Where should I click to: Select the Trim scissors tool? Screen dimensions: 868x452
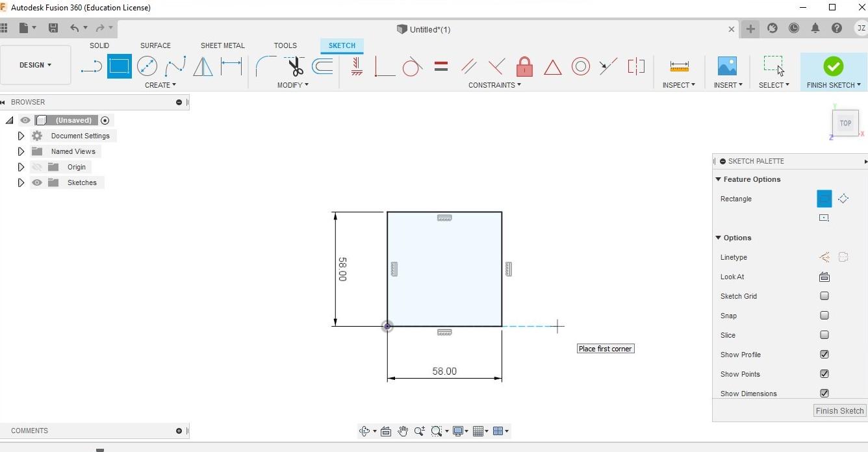tap(294, 66)
